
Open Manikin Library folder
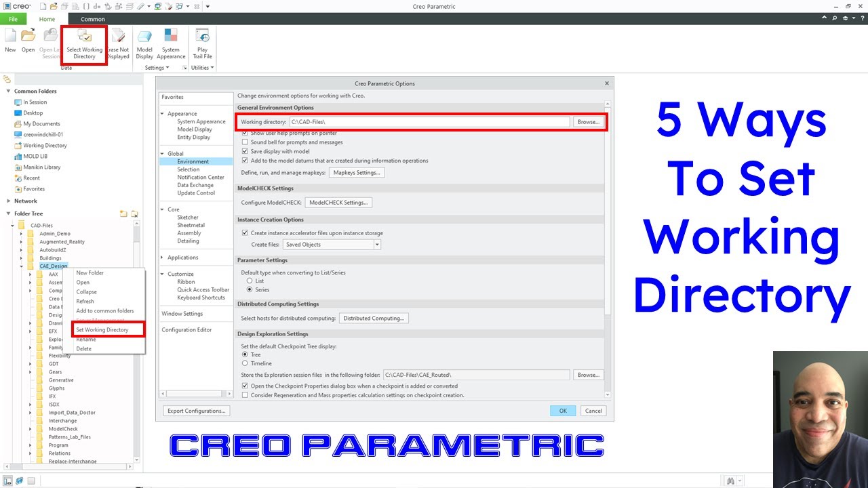(x=41, y=167)
